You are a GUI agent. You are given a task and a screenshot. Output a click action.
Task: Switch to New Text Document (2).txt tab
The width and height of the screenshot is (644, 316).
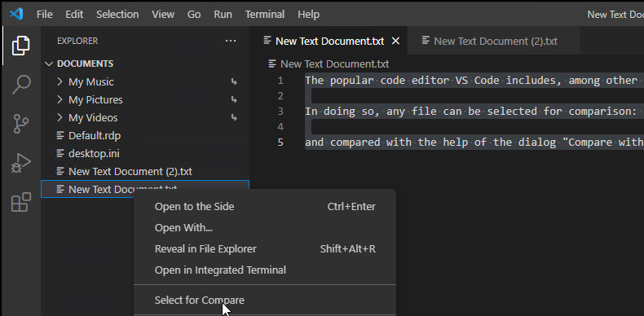494,41
